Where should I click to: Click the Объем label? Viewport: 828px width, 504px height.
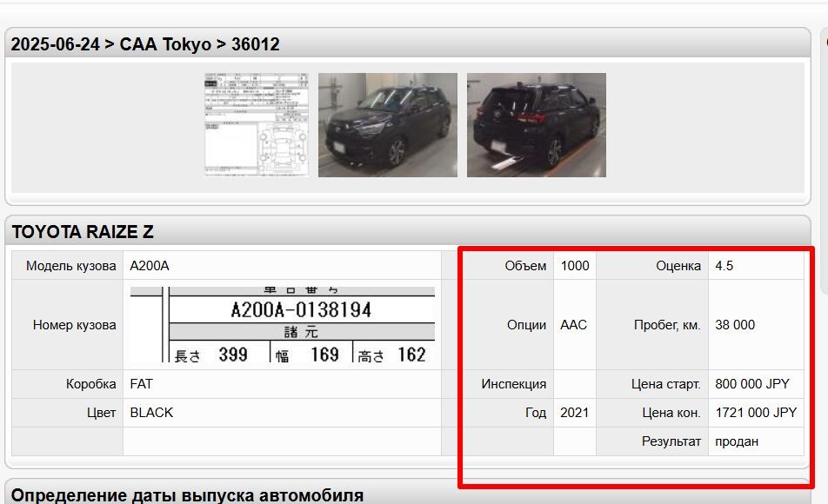[525, 266]
